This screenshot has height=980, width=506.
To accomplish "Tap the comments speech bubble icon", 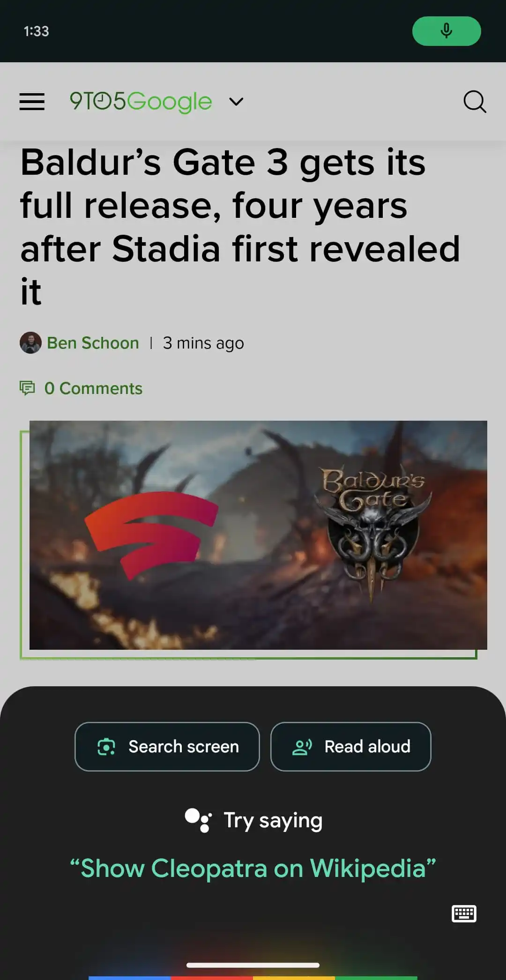I will [x=27, y=388].
